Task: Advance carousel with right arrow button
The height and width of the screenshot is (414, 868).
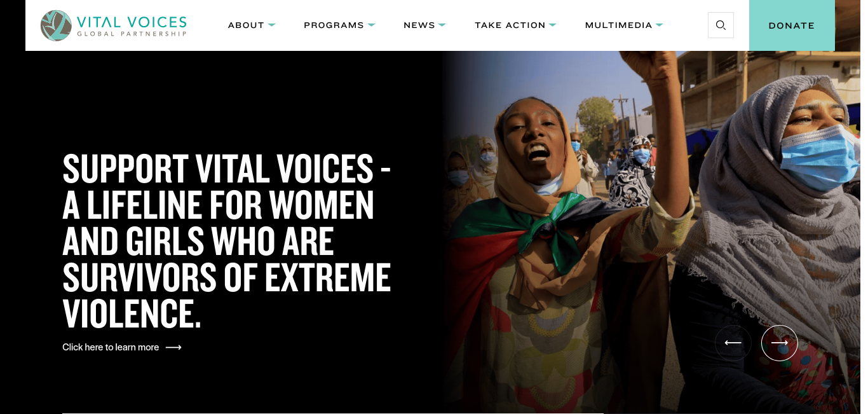Action: [780, 343]
